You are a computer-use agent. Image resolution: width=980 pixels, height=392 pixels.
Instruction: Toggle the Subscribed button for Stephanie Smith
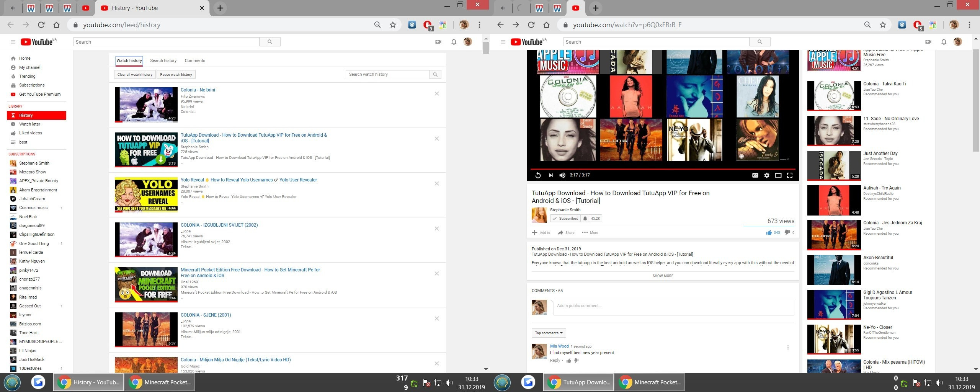click(565, 219)
